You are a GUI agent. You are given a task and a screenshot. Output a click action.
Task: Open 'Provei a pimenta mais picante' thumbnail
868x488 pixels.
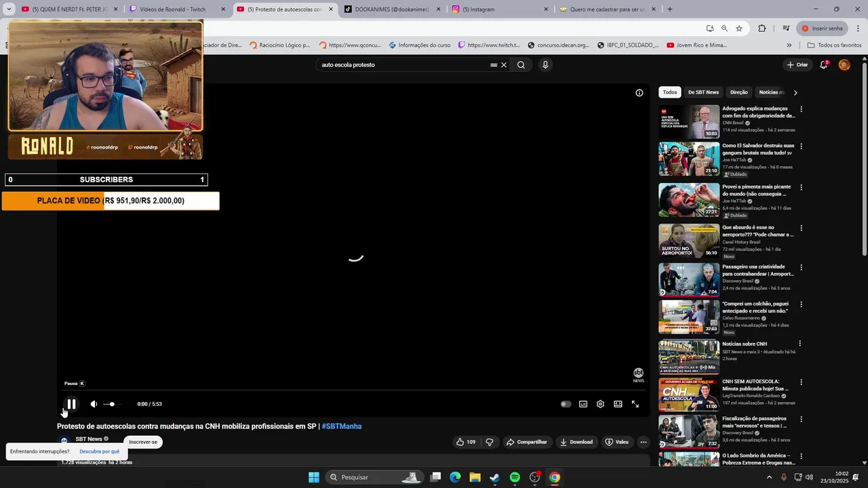pos(689,200)
